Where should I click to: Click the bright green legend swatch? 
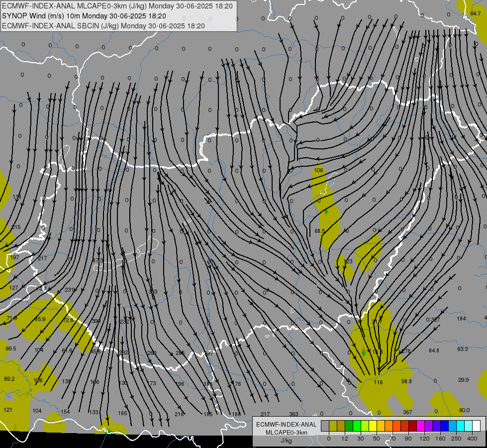[357, 426]
